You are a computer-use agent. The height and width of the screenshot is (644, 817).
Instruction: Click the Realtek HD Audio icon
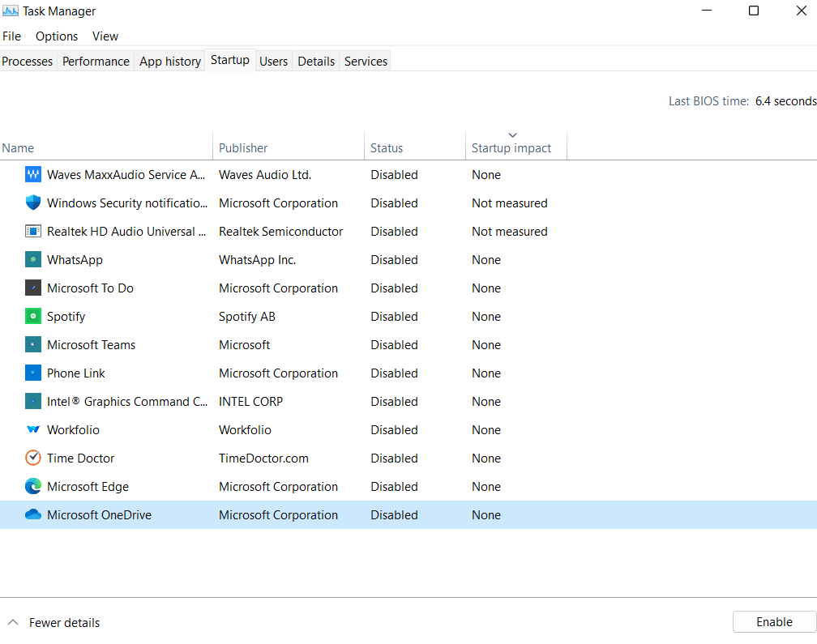32,232
